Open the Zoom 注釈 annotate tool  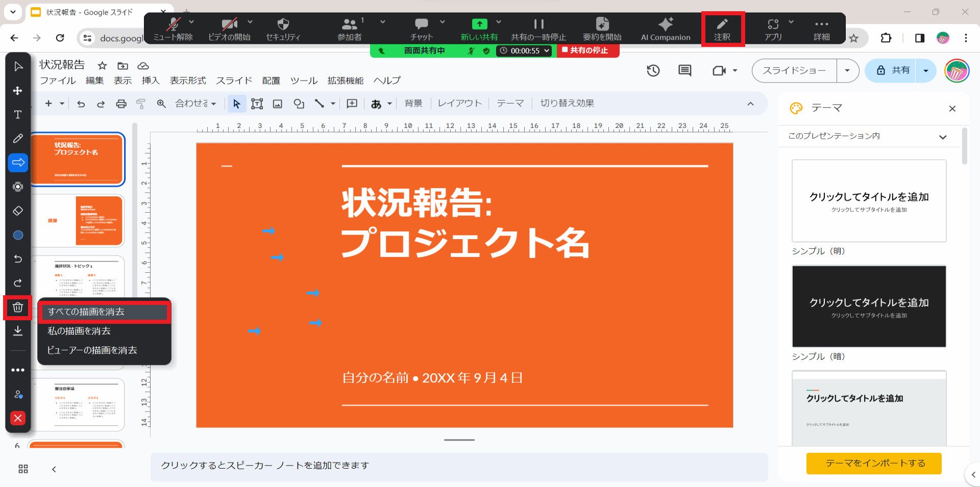click(722, 29)
